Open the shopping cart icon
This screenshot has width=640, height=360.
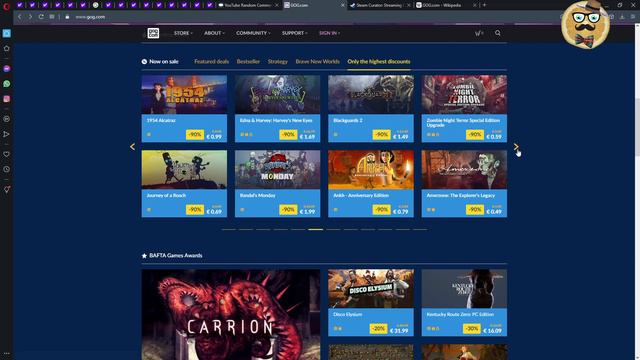478,33
